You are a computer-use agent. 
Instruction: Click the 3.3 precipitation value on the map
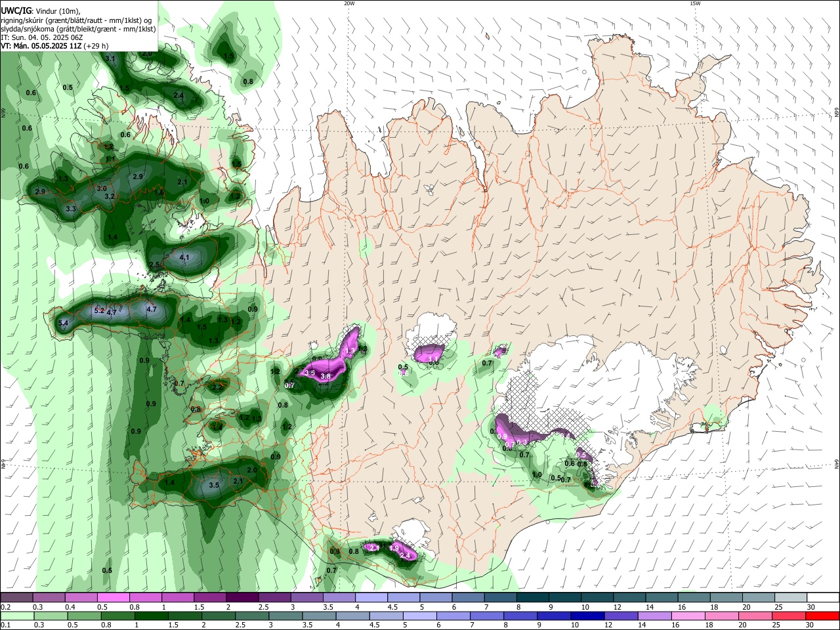72,209
